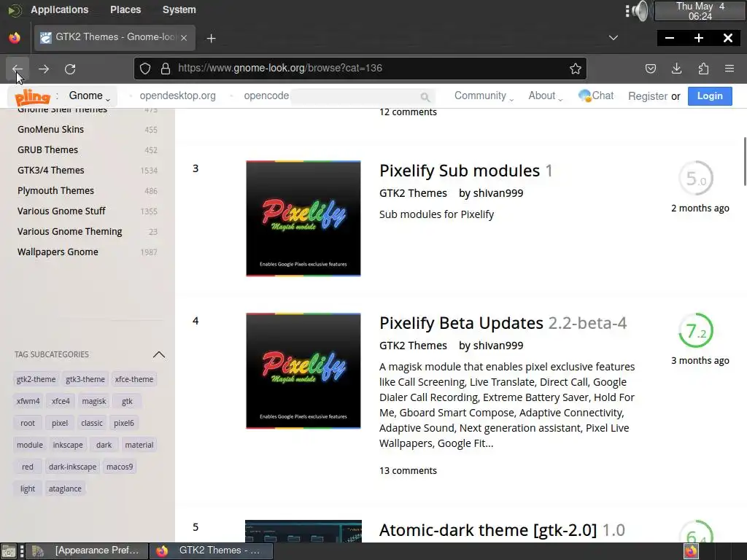The image size is (747, 560).
Task: Open the Atomic-dark theme [gtk-2.0] title
Action: 488,530
